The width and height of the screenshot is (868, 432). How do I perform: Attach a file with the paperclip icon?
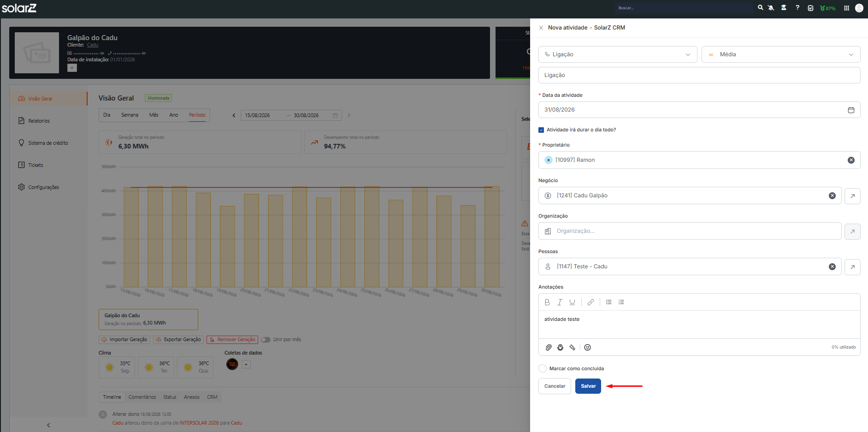tap(549, 348)
